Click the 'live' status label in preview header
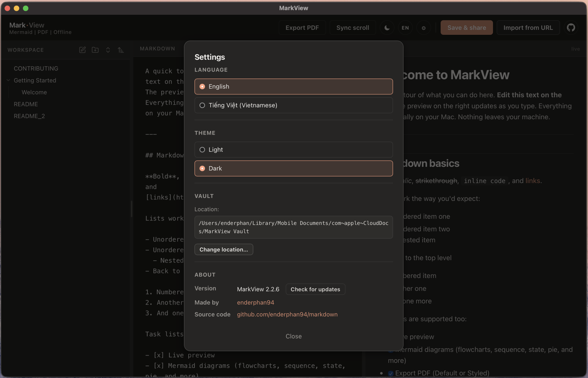Viewport: 588px width, 378px height. click(575, 49)
